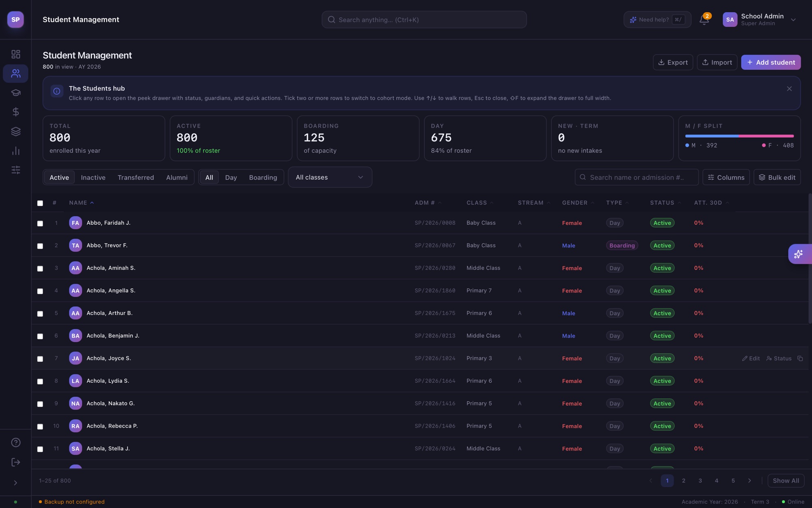The height and width of the screenshot is (508, 812).
Task: Tick checkbox for Abbo, Trevor F.
Action: coord(40,246)
